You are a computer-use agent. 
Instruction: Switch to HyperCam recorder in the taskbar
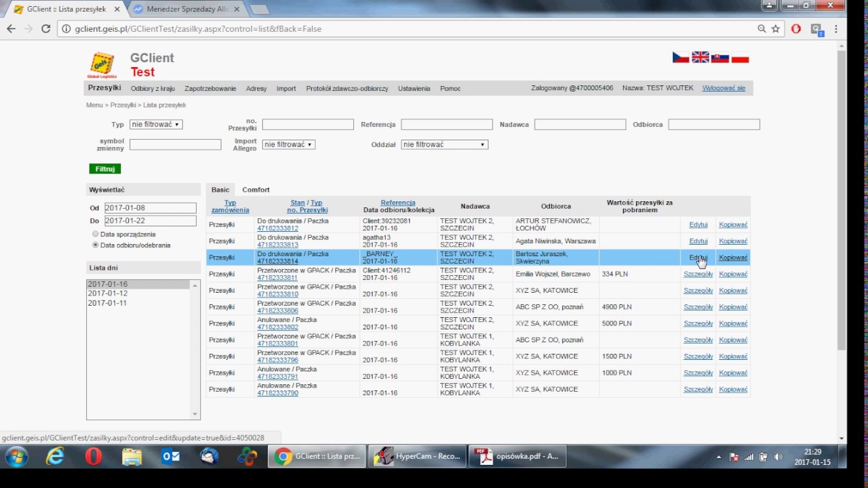418,457
